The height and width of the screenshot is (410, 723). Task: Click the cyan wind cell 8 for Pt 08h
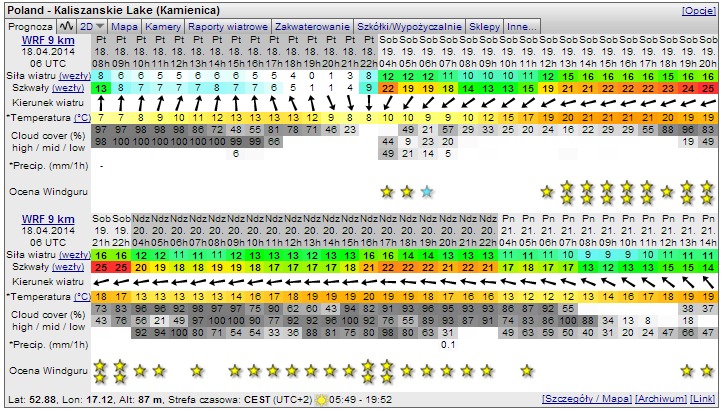[101, 76]
